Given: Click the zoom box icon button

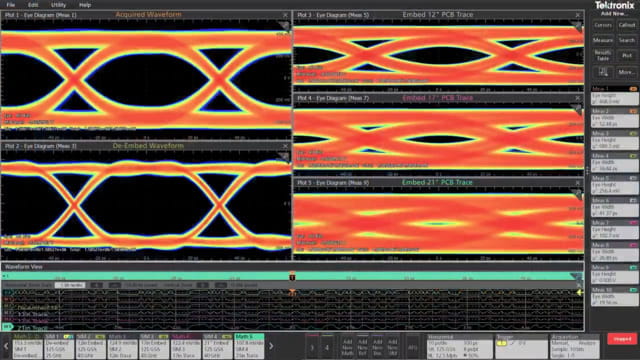Looking at the screenshot, I should (603, 72).
